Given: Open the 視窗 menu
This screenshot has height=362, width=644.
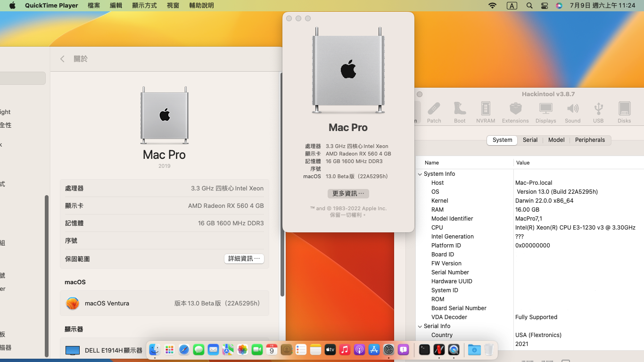Looking at the screenshot, I should (x=173, y=6).
